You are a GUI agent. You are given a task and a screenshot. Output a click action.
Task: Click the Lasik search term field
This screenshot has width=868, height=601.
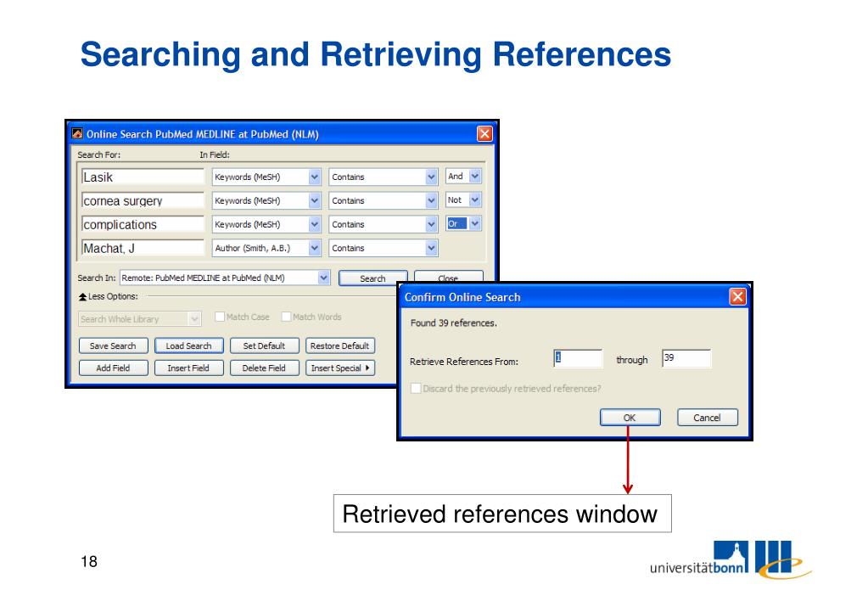point(143,177)
